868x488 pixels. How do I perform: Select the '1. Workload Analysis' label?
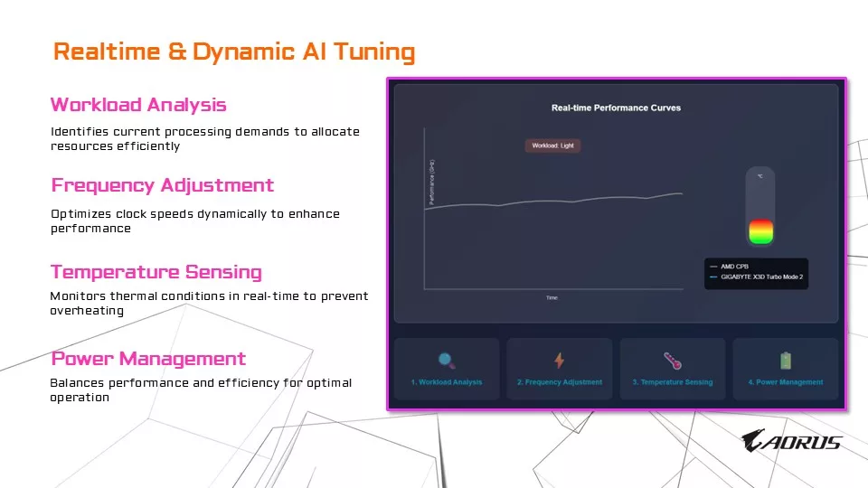click(x=447, y=382)
